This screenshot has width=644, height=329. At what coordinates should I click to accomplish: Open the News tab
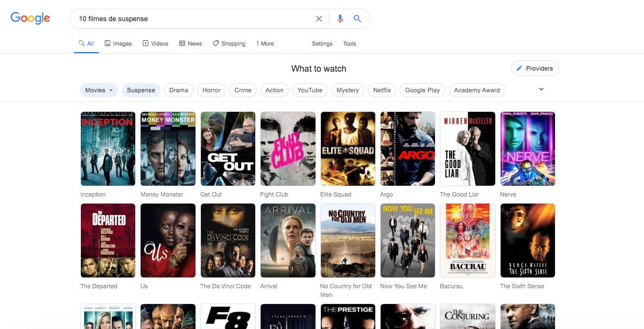click(191, 43)
